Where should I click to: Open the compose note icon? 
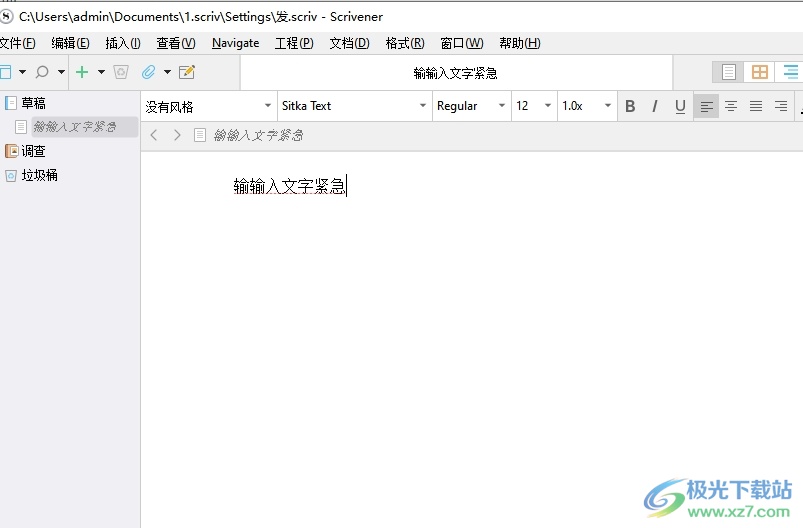[186, 72]
